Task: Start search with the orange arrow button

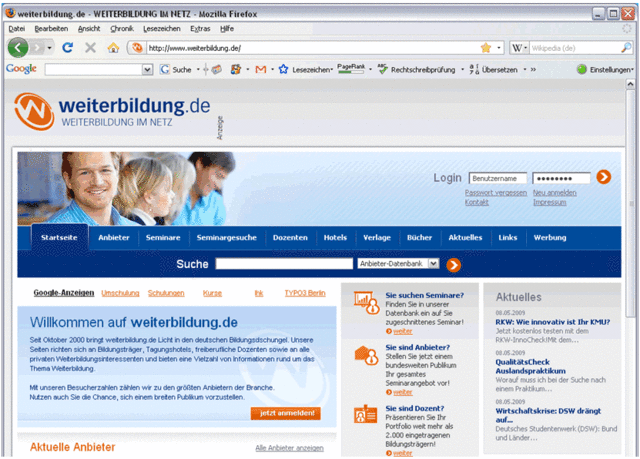Action: coord(453,265)
